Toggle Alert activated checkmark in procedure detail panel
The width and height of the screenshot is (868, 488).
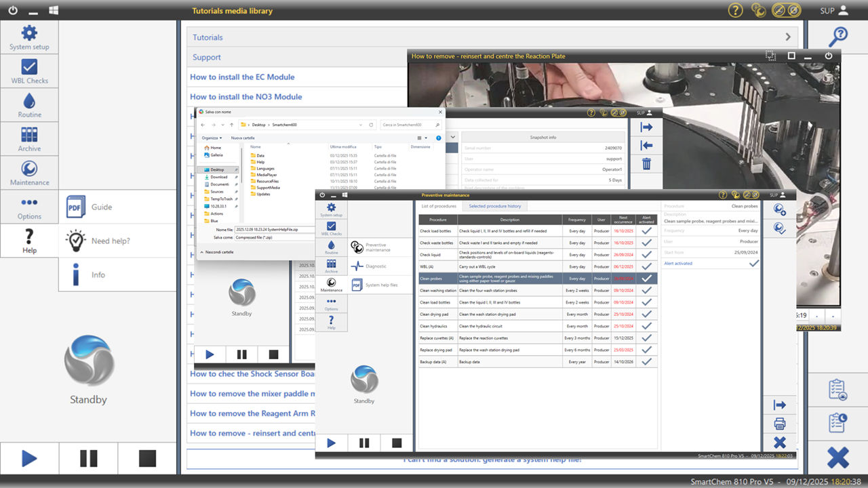click(x=753, y=263)
